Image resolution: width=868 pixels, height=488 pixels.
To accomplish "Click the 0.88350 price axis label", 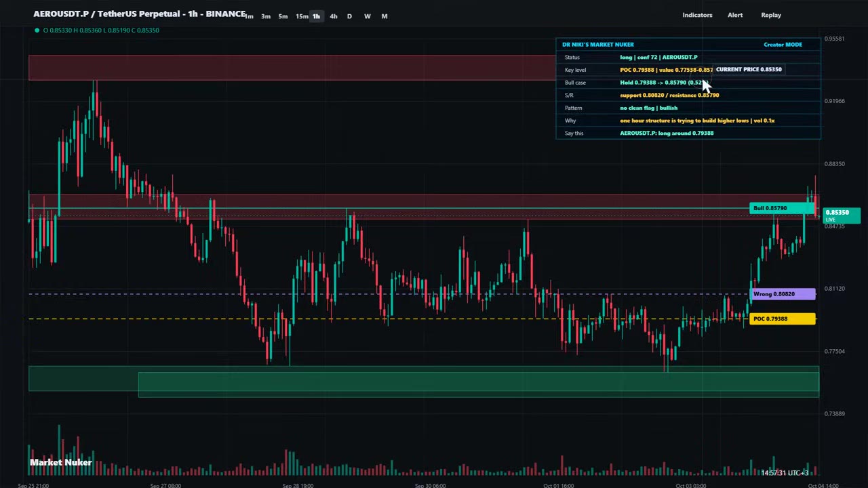I will (x=835, y=163).
